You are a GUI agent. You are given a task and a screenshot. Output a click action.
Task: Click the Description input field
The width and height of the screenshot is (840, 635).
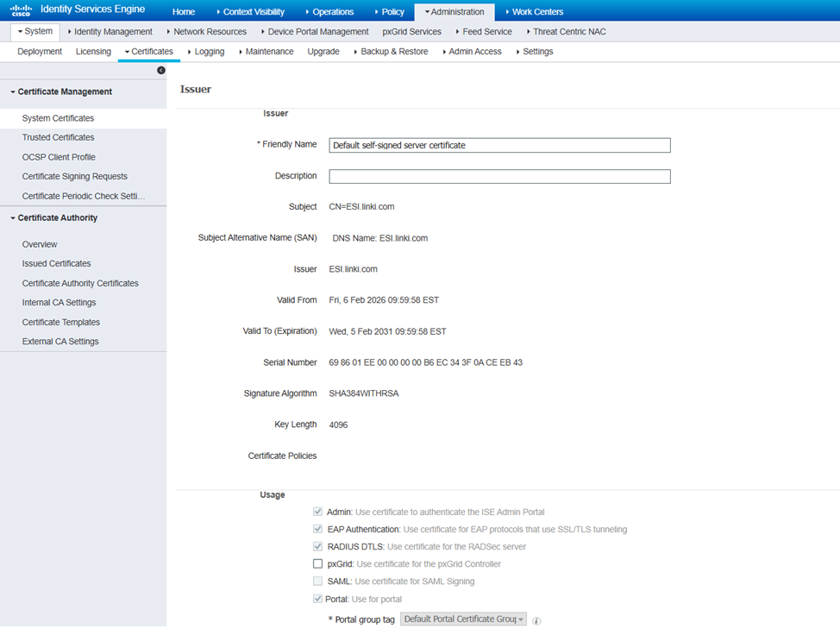point(499,176)
